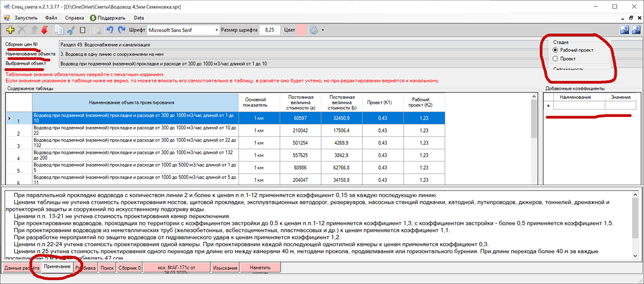Click the yellow plus add icon
Image resolution: width=644 pixels, height=284 pixels.
10,30
